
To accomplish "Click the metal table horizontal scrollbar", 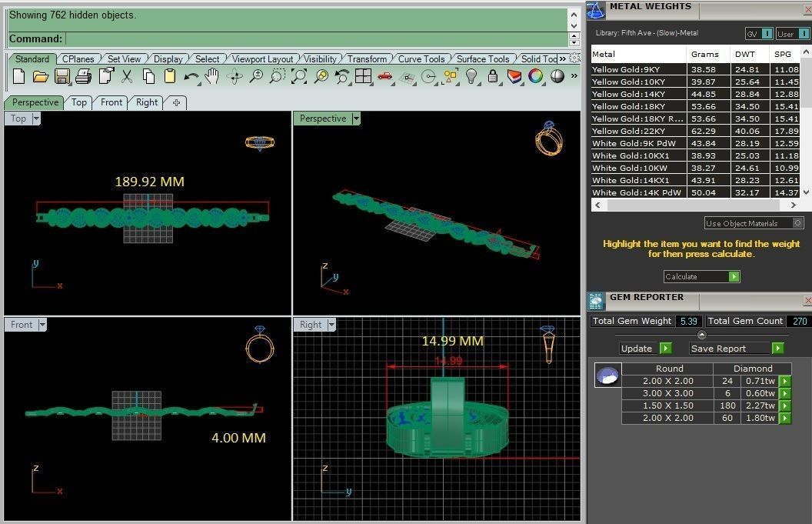I will tap(693, 205).
